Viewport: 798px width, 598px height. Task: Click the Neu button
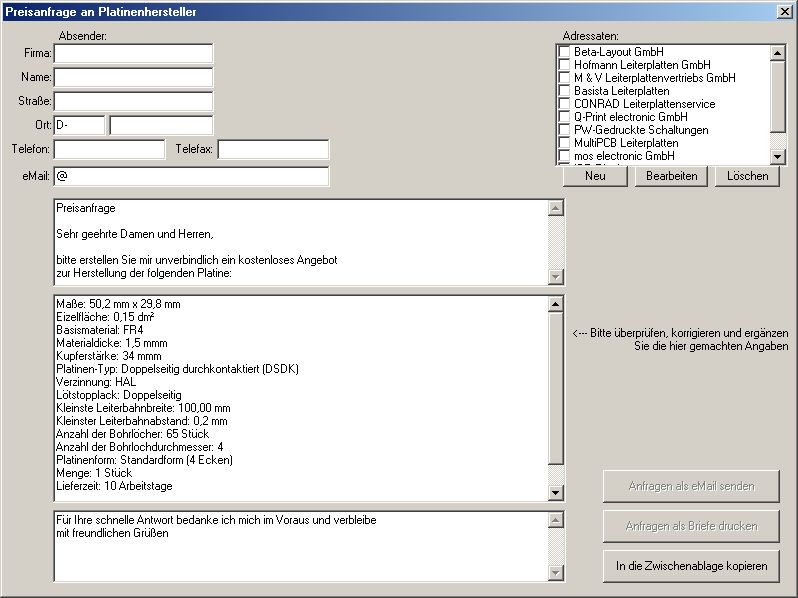tap(595, 176)
